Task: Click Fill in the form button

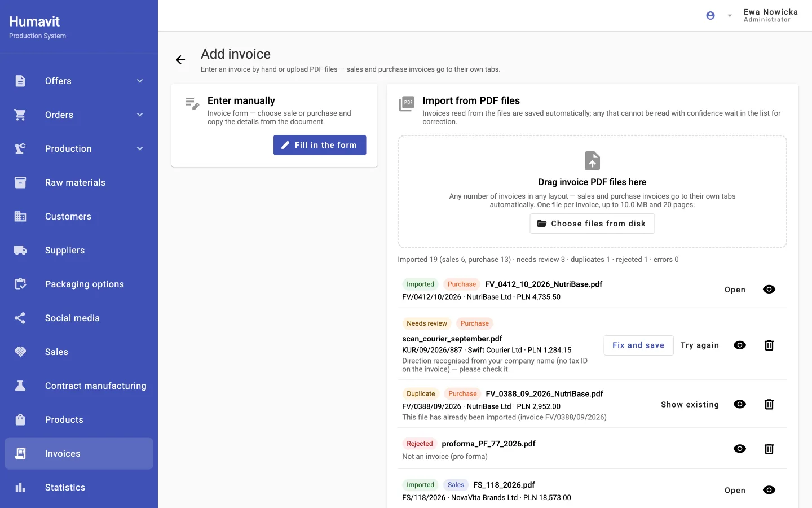Action: [x=320, y=145]
